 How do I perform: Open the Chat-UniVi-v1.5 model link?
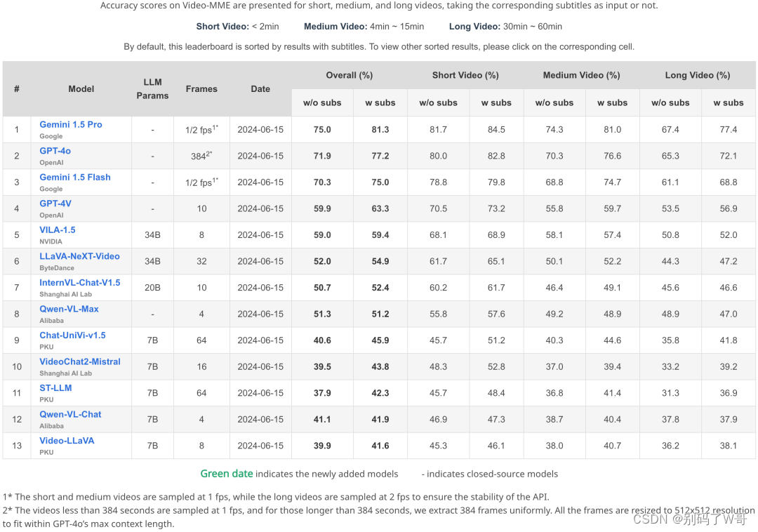coord(72,335)
